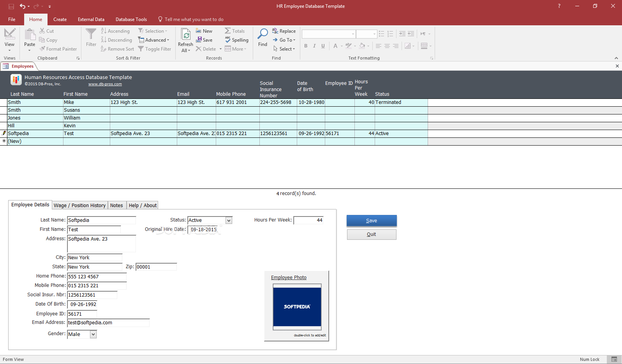Click the Filter funnel icon

[91, 35]
